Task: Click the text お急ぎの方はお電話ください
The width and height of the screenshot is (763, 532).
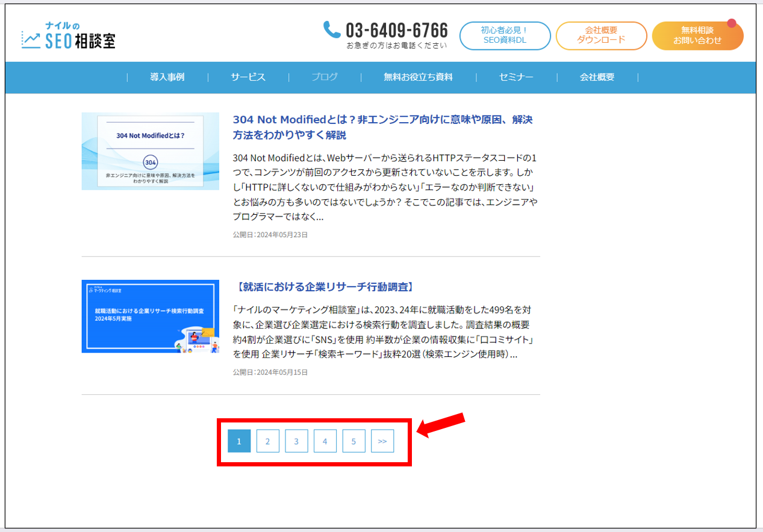Action: [397, 45]
